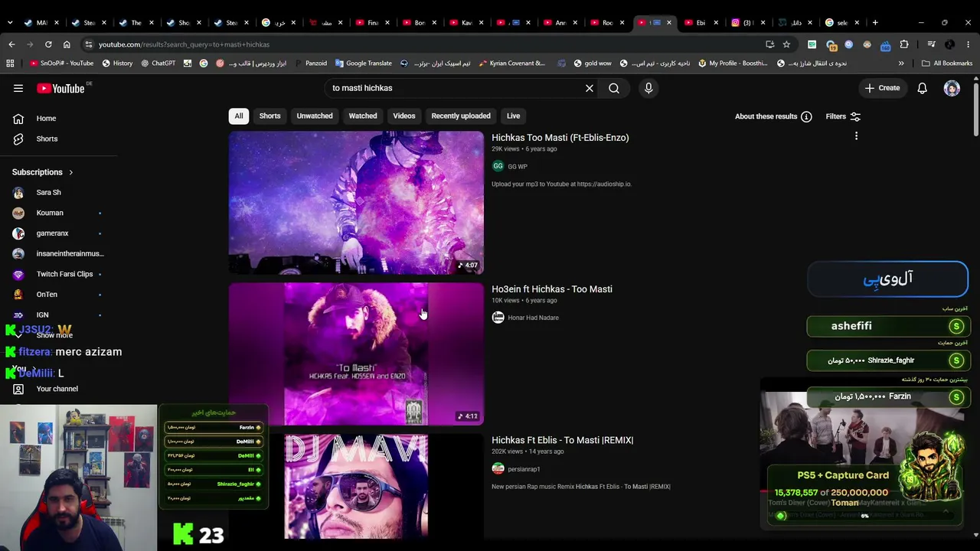
Task: Select the All filter chip
Action: [x=239, y=116]
